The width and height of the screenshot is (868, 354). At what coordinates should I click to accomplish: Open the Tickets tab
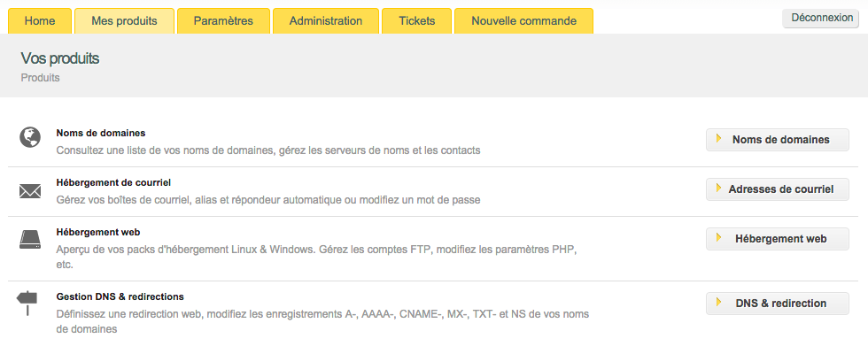pos(417,20)
